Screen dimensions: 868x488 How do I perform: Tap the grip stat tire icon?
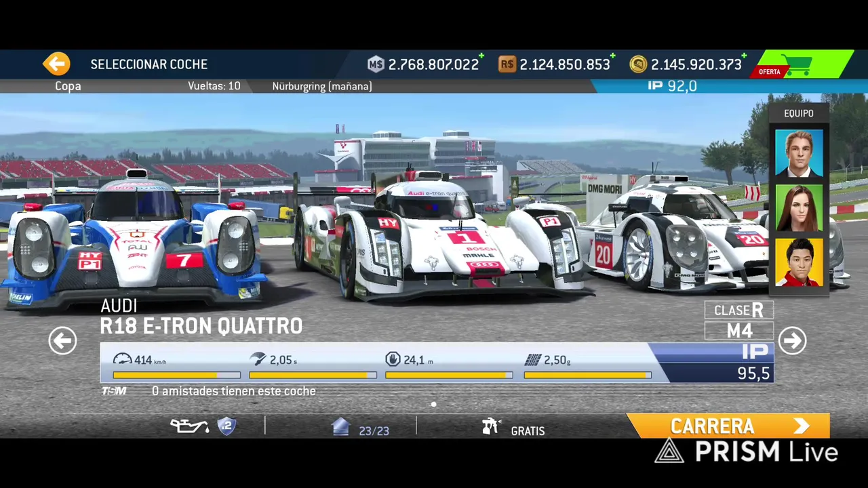tap(532, 360)
